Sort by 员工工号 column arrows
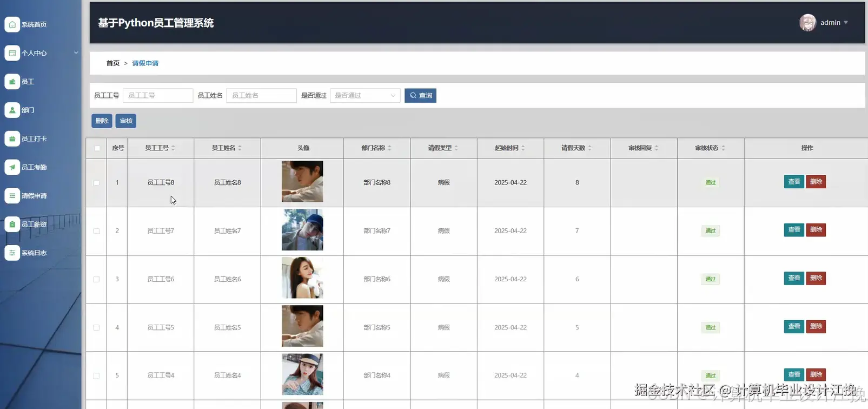Viewport: 868px width, 409px height. 173,148
